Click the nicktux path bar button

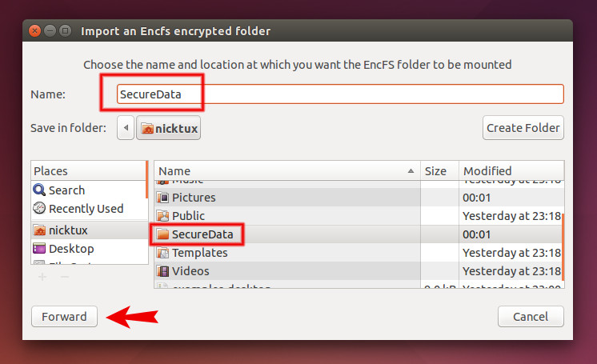(x=169, y=128)
